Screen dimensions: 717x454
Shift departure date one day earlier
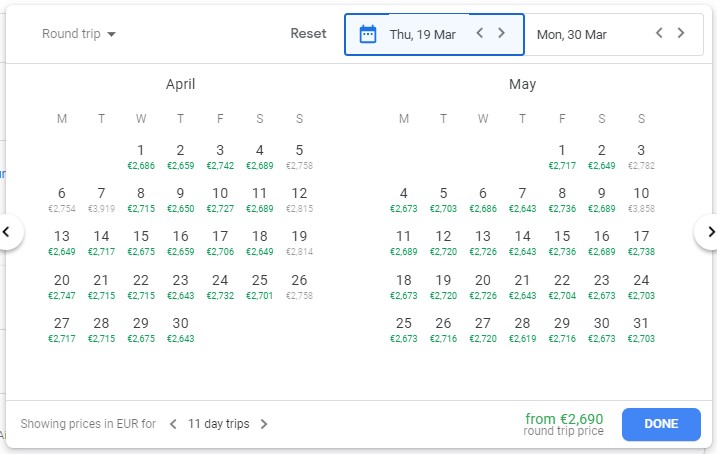[x=480, y=33]
